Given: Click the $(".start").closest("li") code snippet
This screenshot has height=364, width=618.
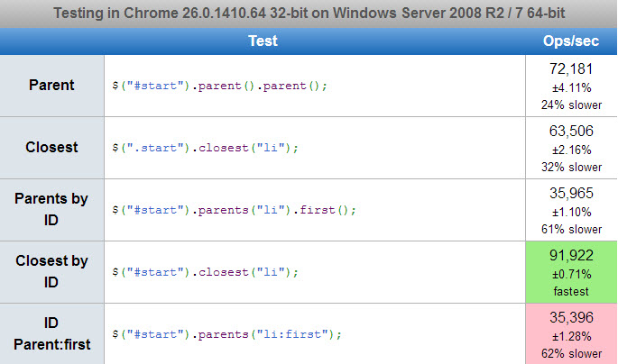Looking at the screenshot, I should click(205, 148).
